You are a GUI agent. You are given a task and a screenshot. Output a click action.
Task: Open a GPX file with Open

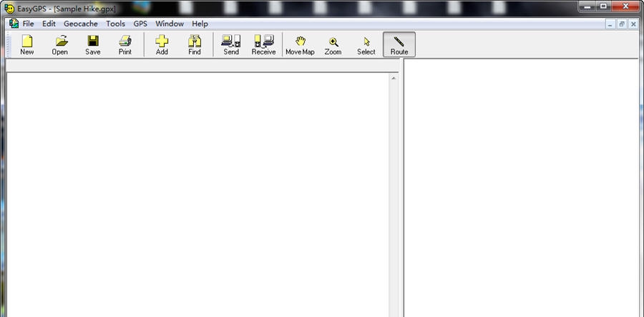tap(59, 45)
